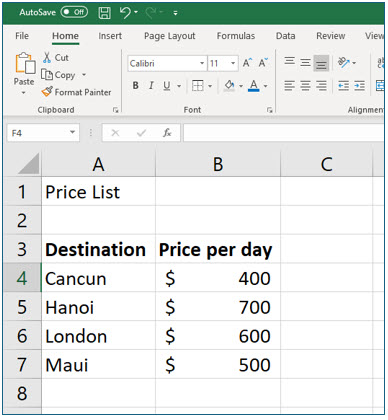388x420 pixels.
Task: Select column C header
Action: tap(326, 164)
